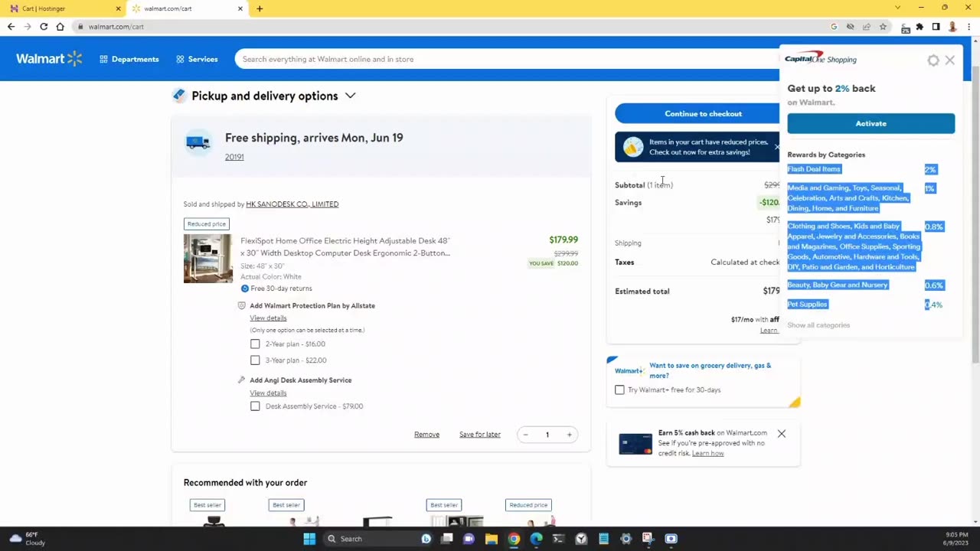Click Pet Supplies reward category

[808, 305]
